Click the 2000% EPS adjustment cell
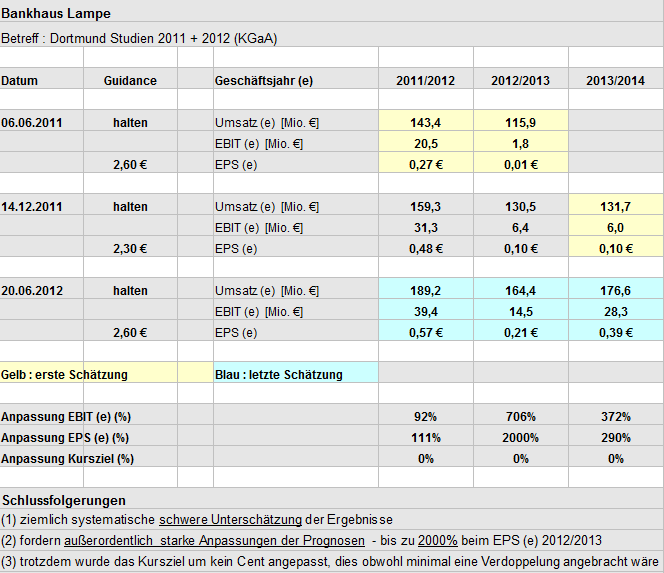Viewport: 664px width, 573px height. click(x=520, y=438)
